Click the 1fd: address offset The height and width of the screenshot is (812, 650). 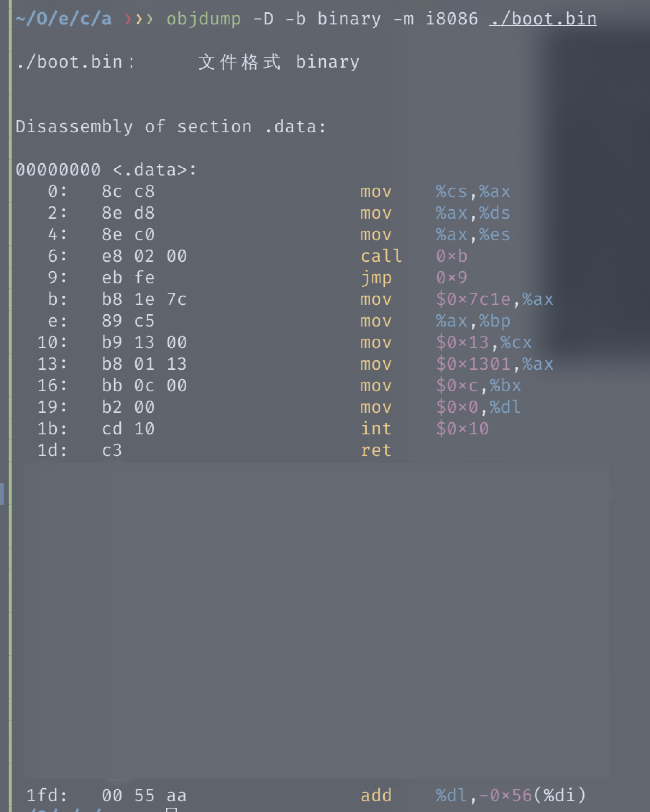(47, 795)
